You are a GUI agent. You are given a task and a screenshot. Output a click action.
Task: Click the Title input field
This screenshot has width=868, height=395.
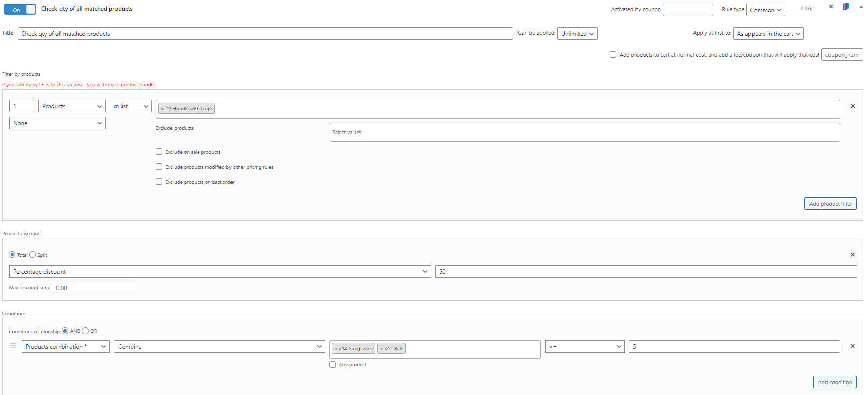[265, 33]
